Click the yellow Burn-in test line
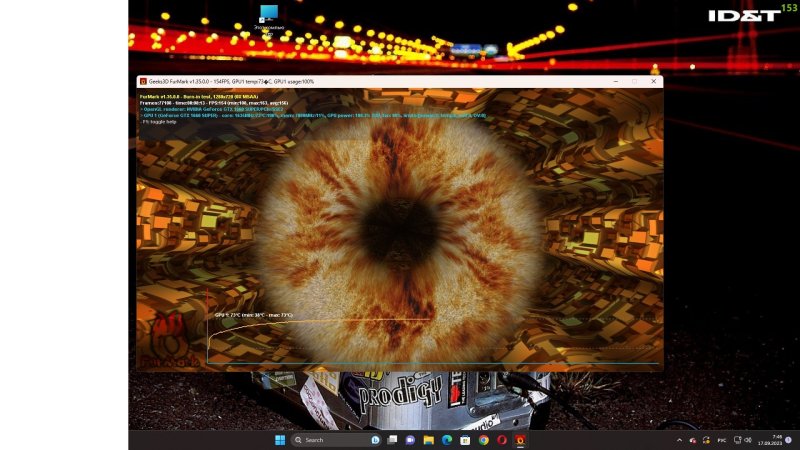This screenshot has height=450, width=800. 199,96
